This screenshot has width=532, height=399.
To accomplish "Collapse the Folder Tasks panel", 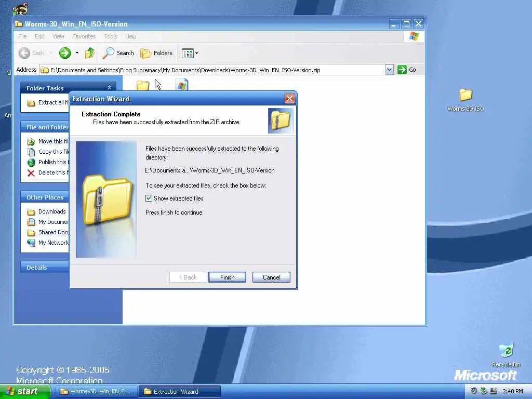I will pos(109,88).
